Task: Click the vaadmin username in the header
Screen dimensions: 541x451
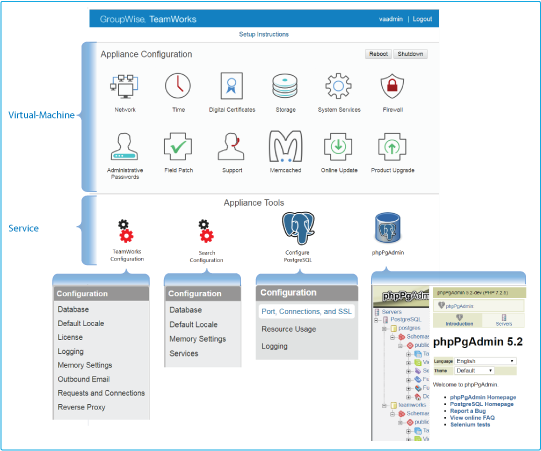Action: tap(391, 19)
